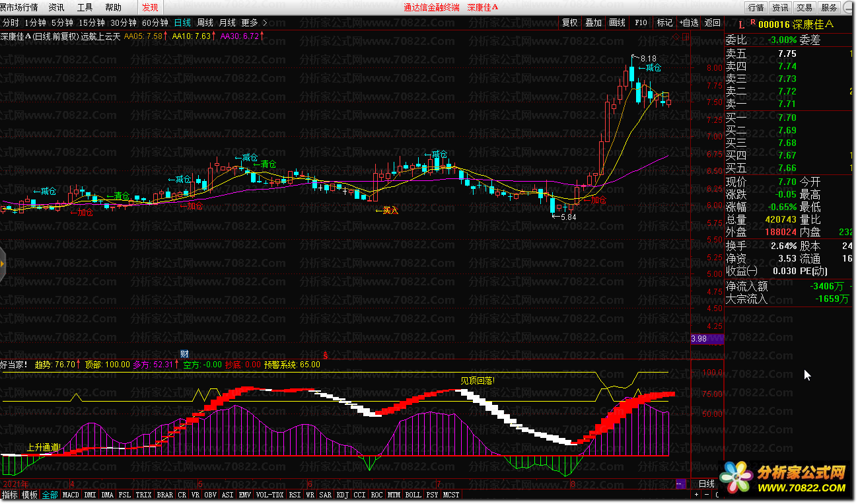Select the BRAR indicator

tap(165, 495)
